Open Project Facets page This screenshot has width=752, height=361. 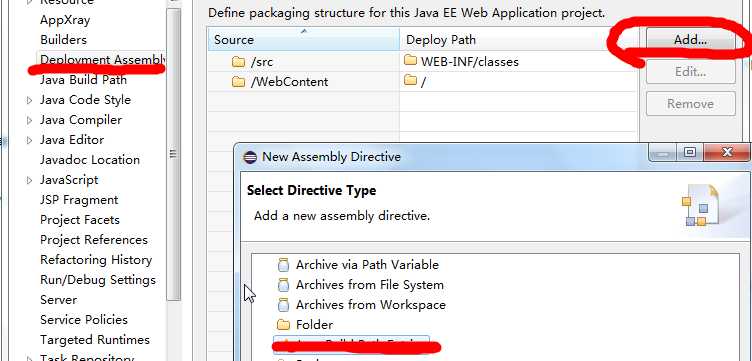80,220
